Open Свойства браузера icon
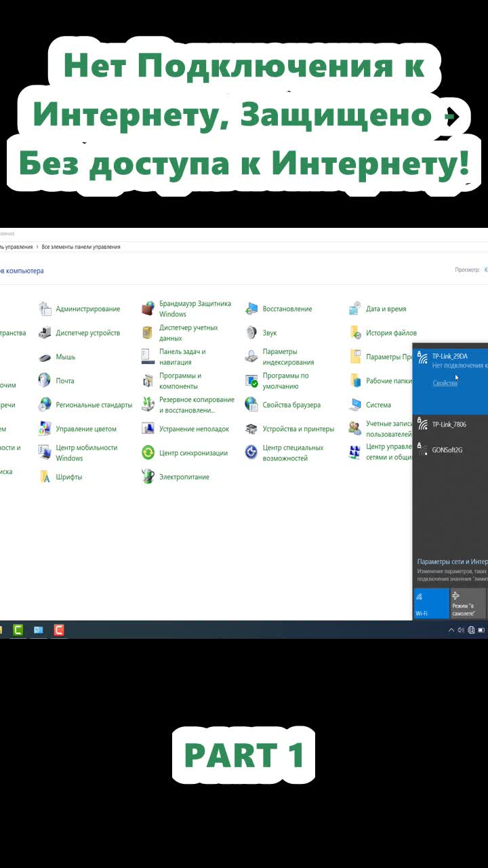488x868 pixels. [251, 405]
